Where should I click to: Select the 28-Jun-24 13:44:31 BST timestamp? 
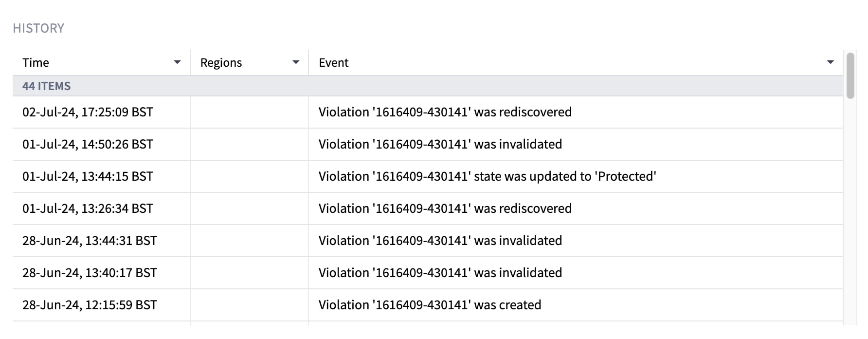(90, 241)
